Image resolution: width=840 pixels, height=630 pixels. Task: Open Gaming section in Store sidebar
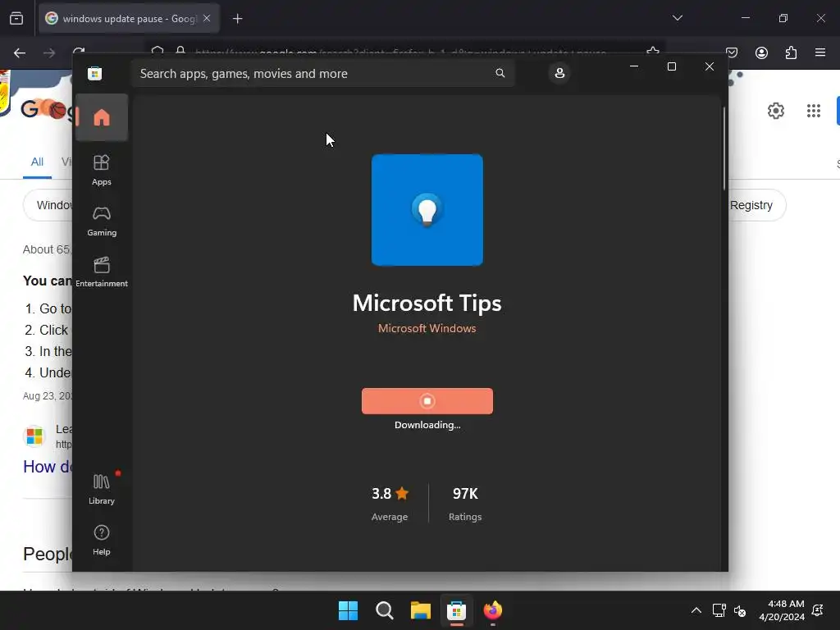(101, 221)
